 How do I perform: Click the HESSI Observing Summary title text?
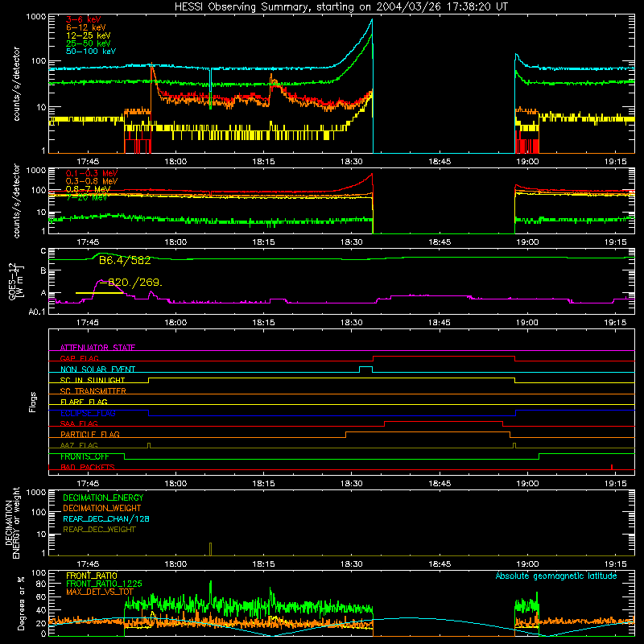pyautogui.click(x=341, y=7)
